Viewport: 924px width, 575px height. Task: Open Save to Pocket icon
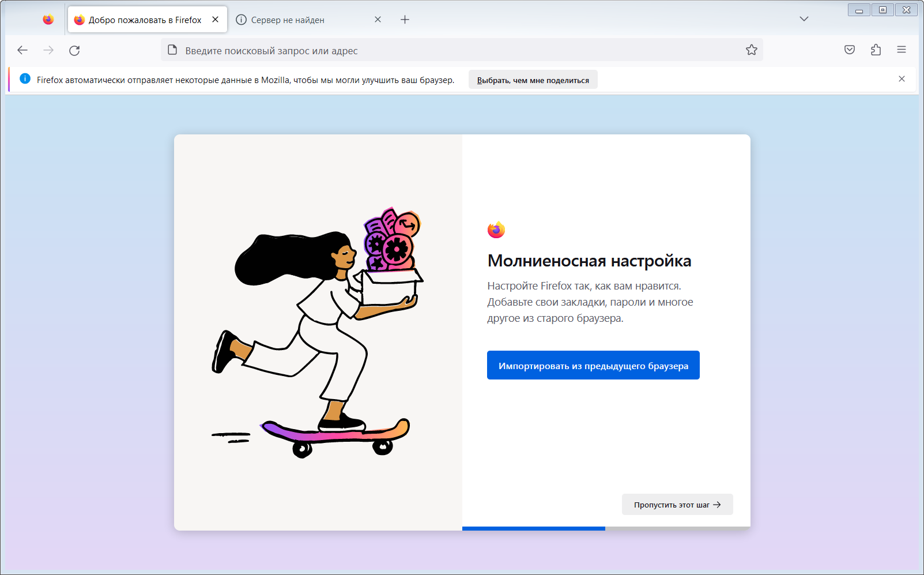(849, 50)
